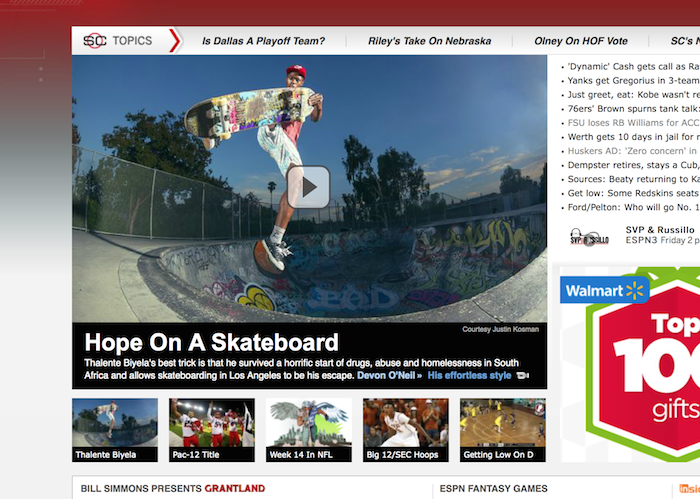Open the SVP & Russillo show title link
The width and height of the screenshot is (700, 499).
coord(660,230)
